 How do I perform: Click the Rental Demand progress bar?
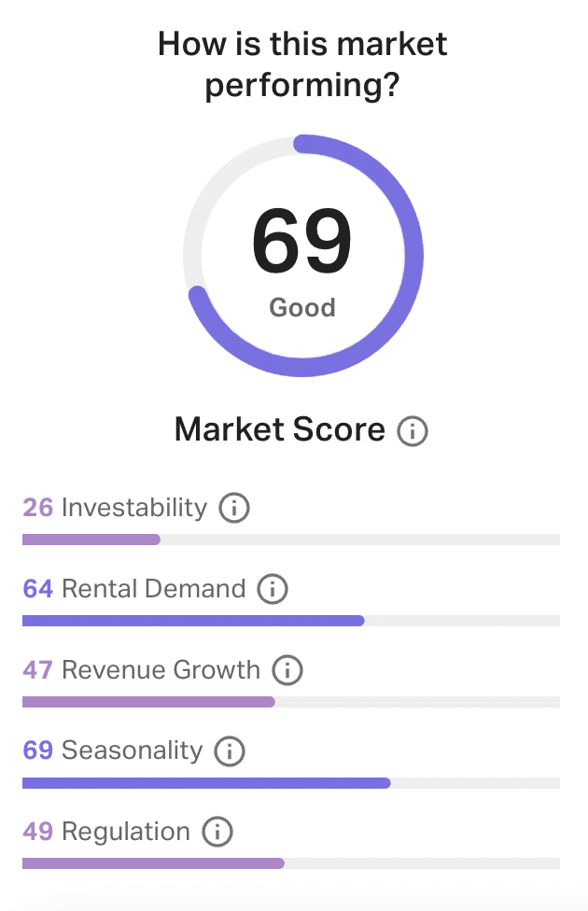[192, 621]
